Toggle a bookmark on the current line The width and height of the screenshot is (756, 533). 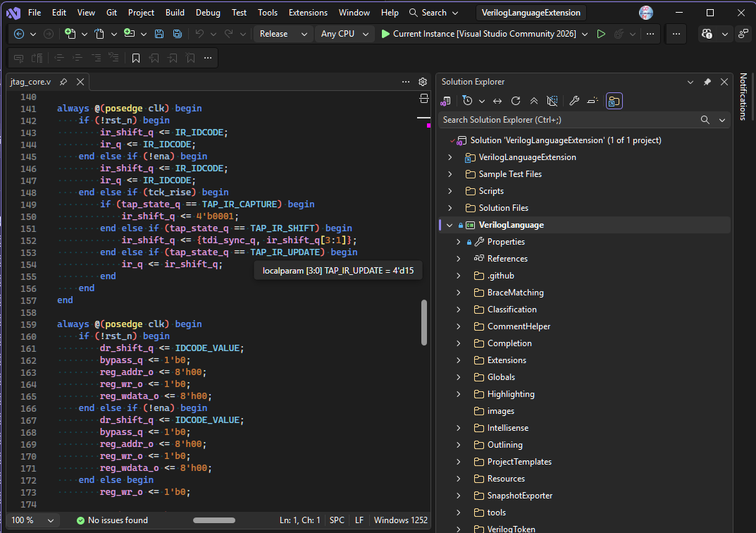[136, 58]
